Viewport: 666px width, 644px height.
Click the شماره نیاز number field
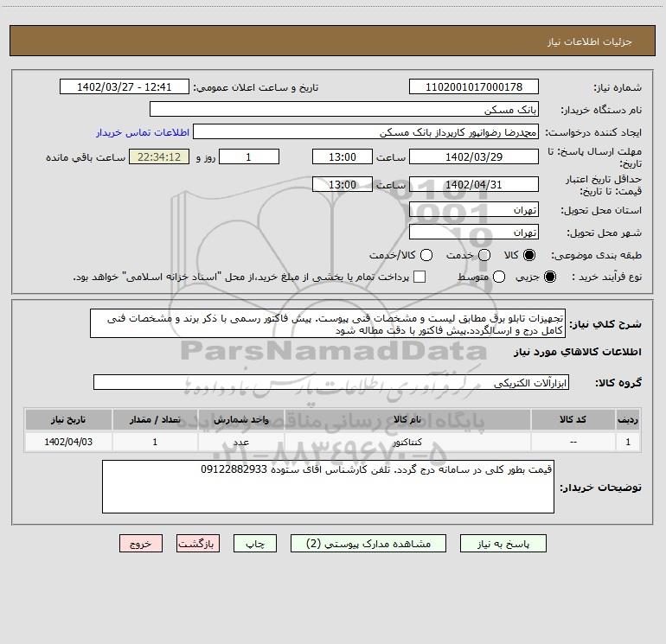[x=472, y=87]
